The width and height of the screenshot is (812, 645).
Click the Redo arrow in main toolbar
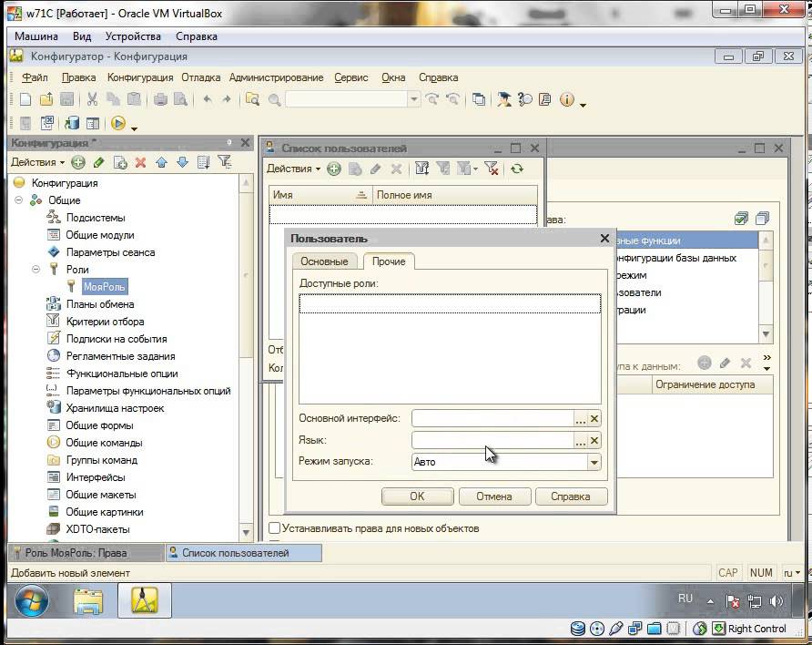point(227,99)
